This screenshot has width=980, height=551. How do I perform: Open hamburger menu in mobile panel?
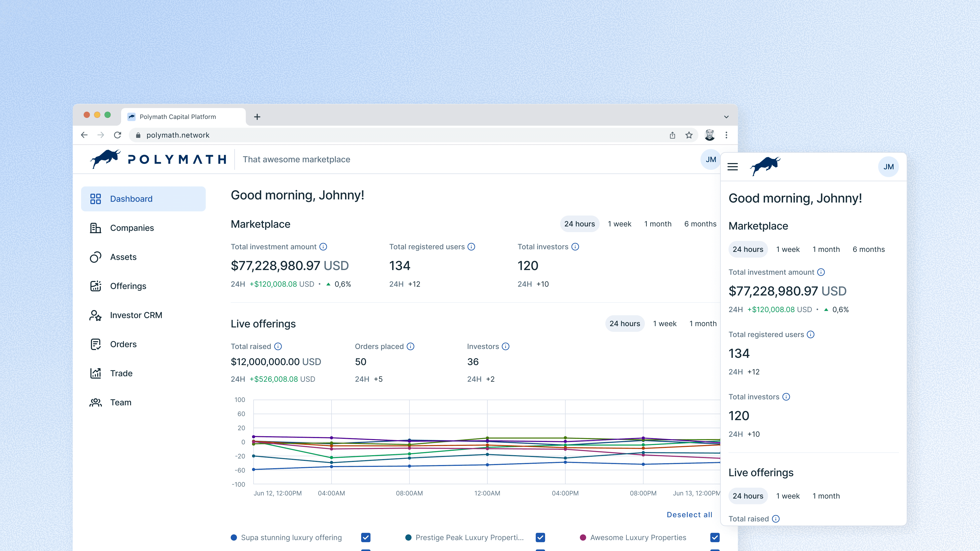pyautogui.click(x=732, y=166)
